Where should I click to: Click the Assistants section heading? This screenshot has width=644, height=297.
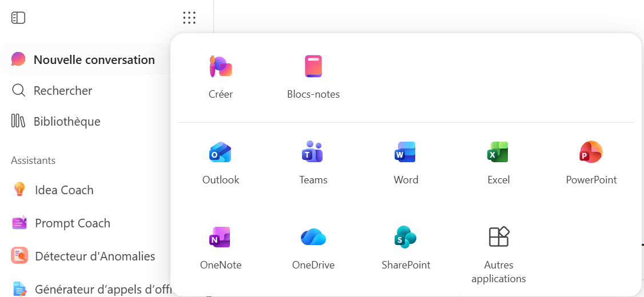(x=33, y=160)
